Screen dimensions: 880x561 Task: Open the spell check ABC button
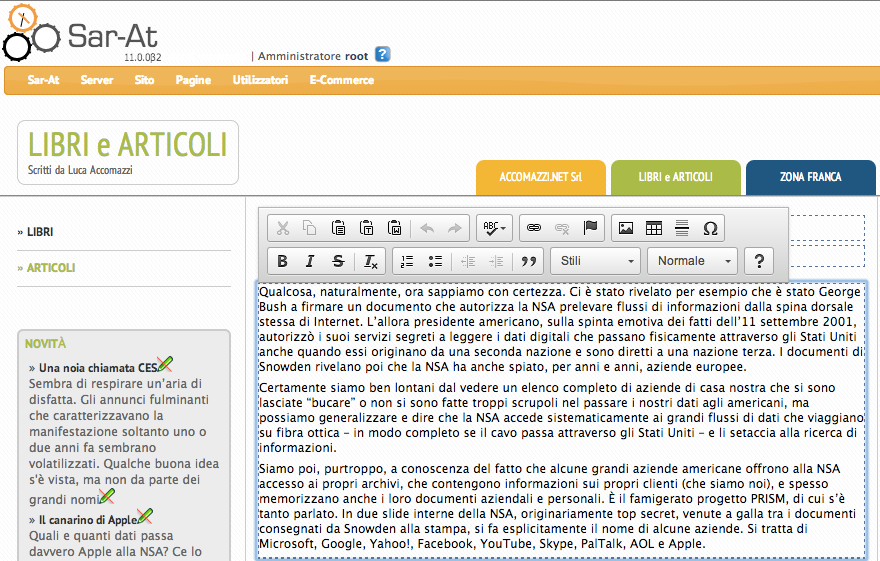[x=494, y=228]
